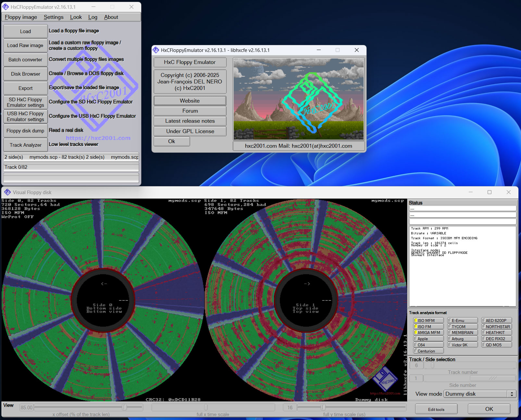Toggle the C64 analysis format
The image size is (521, 420).
(x=428, y=345)
